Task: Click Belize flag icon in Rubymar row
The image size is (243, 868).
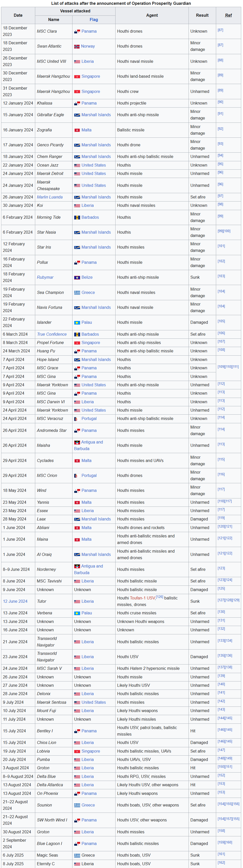Action: tap(77, 278)
